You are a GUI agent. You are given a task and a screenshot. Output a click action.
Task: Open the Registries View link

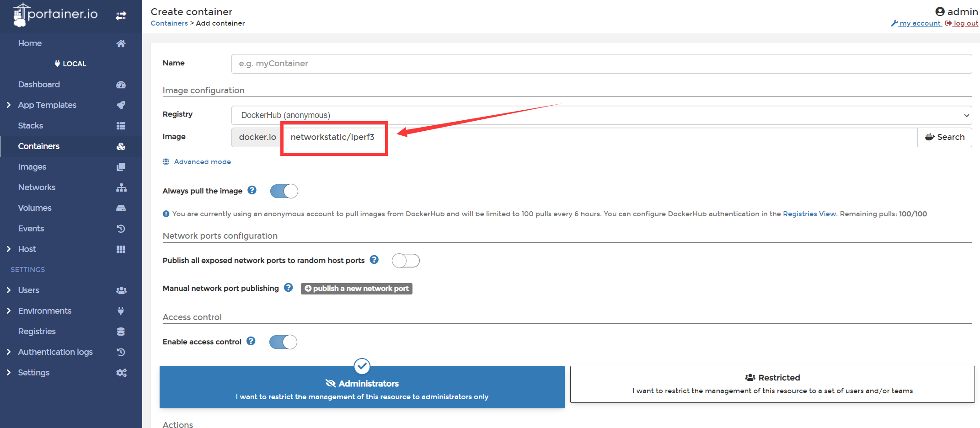(809, 214)
